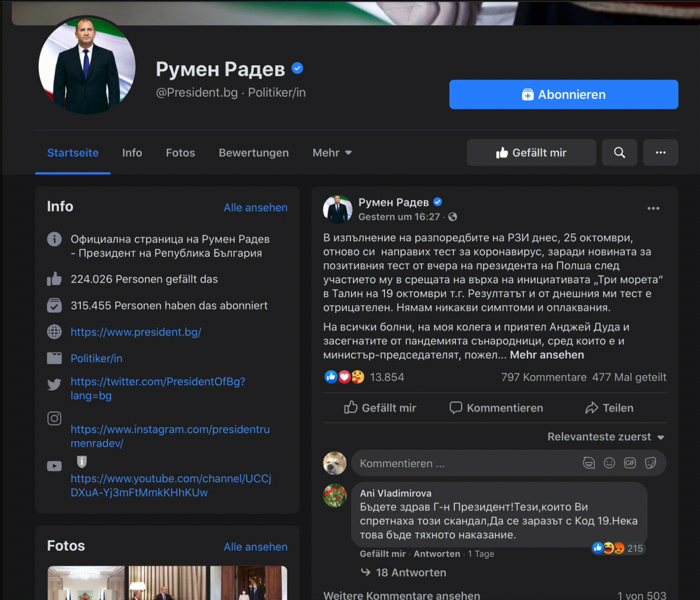Open the 477 Mal geteilt share count
This screenshot has height=600, width=700.
click(629, 377)
